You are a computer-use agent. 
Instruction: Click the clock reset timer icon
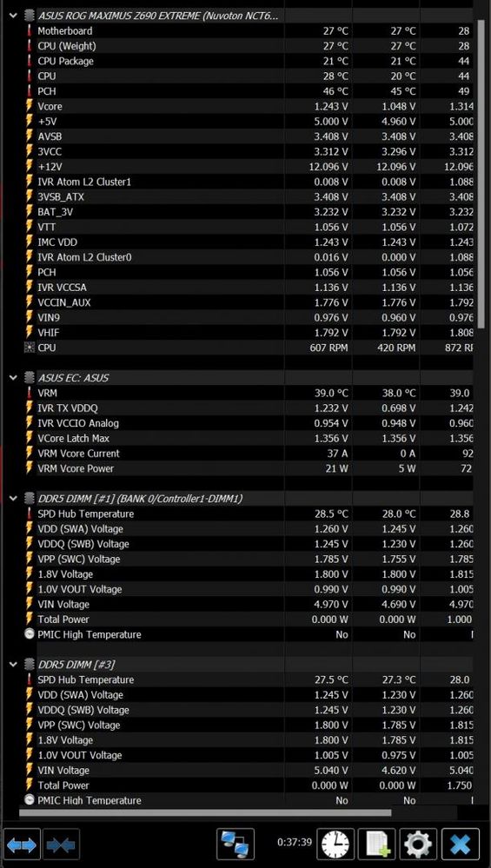[x=335, y=845]
